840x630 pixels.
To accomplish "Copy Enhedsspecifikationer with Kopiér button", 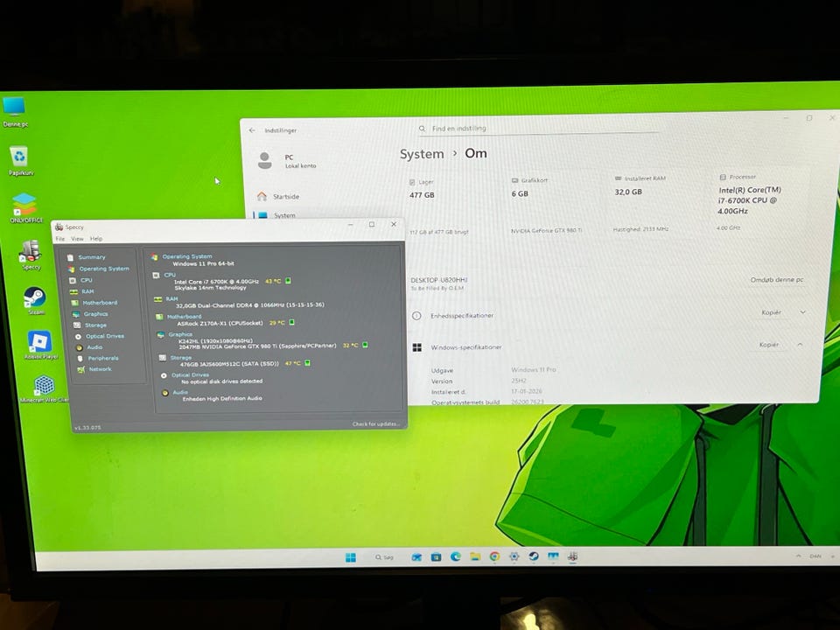I will 772,312.
